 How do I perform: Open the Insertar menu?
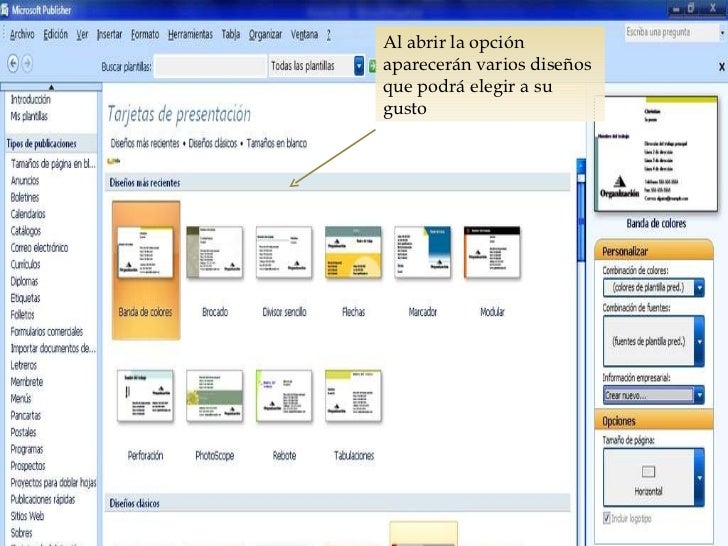point(110,34)
